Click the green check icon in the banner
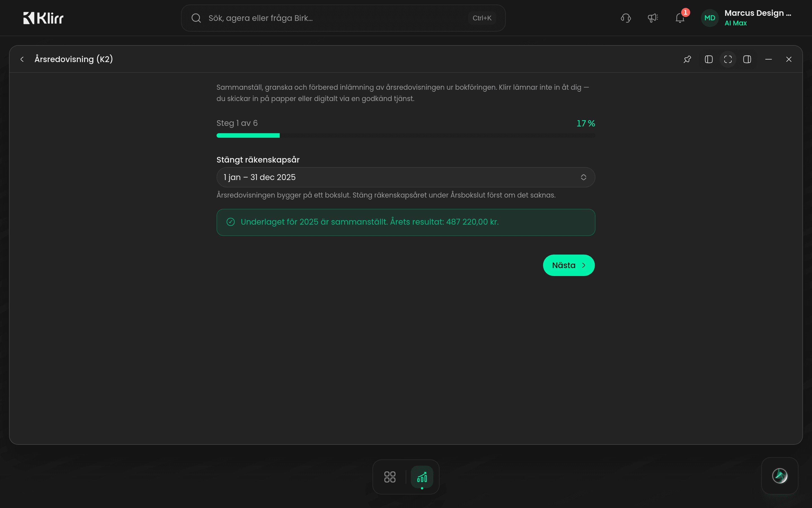The image size is (812, 508). click(x=231, y=222)
